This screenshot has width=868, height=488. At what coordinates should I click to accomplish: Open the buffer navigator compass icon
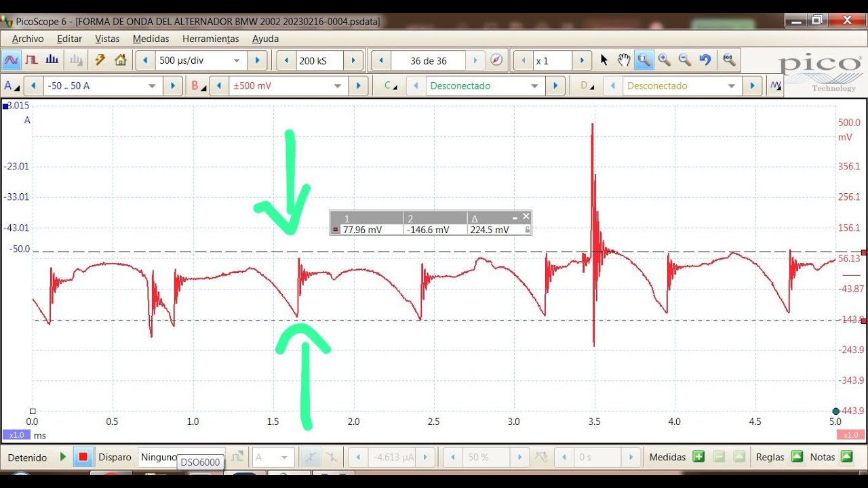click(496, 60)
